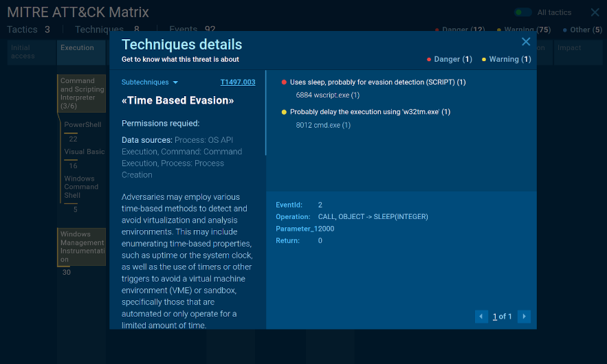
Task: Open the T1497.003 technique link
Action: pyautogui.click(x=238, y=82)
